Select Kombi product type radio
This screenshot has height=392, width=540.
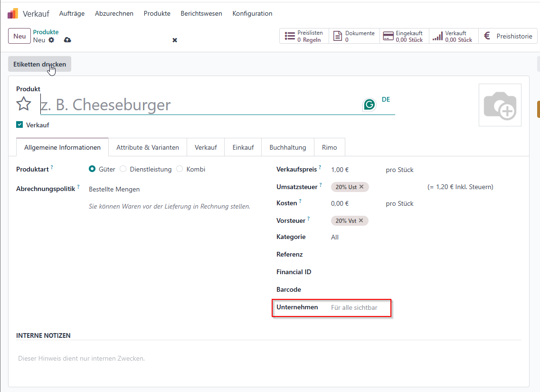pos(180,169)
